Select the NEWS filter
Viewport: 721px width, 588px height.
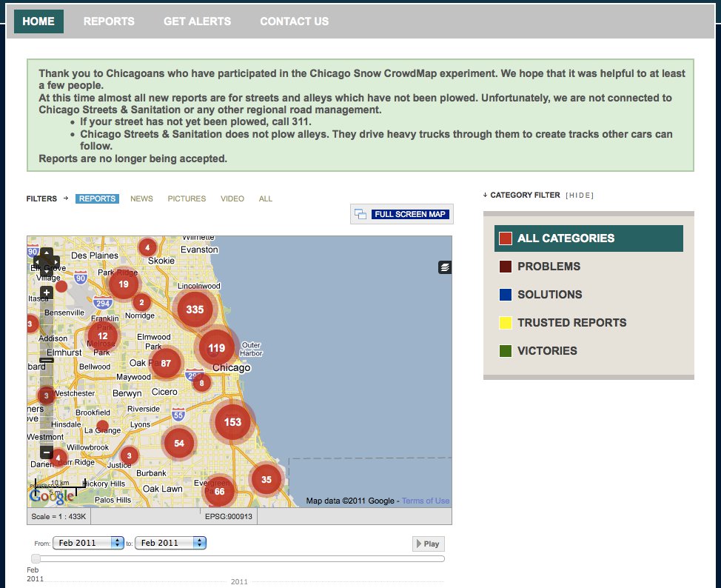coord(141,198)
